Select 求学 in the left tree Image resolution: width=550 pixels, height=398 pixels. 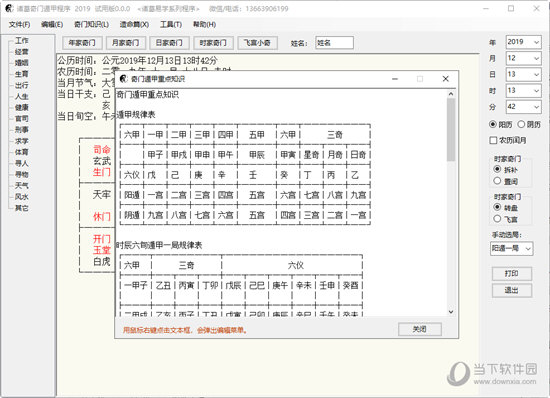click(x=22, y=141)
